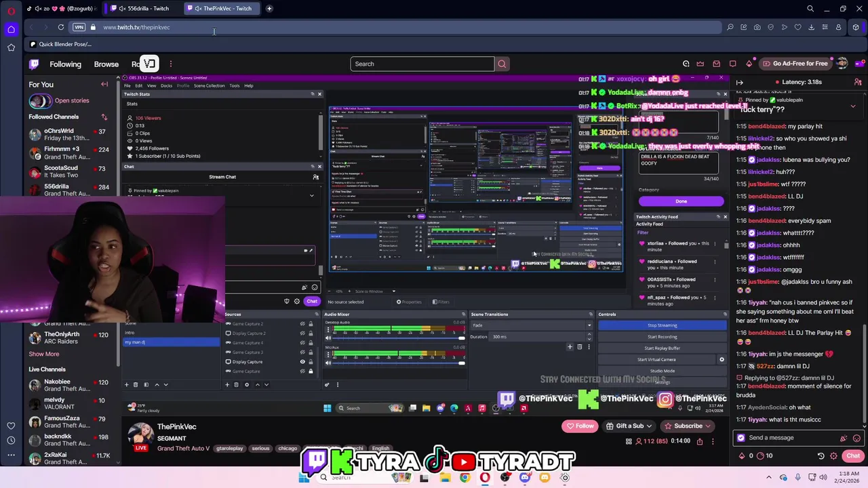Reload the page
The width and height of the screenshot is (868, 488).
pos(60,27)
